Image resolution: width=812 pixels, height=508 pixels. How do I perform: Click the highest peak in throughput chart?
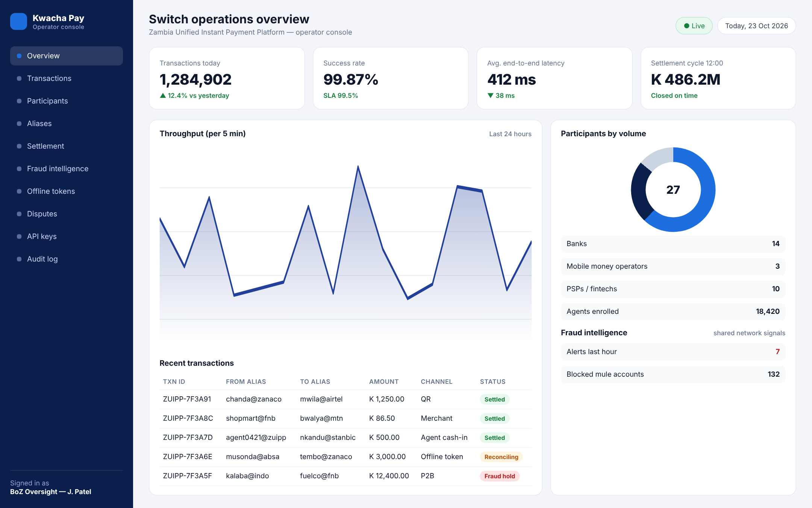pyautogui.click(x=358, y=167)
